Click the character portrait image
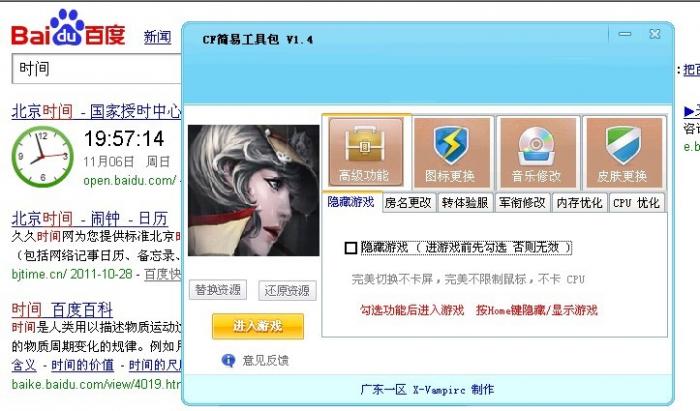This screenshot has width=700, height=411. click(x=254, y=191)
